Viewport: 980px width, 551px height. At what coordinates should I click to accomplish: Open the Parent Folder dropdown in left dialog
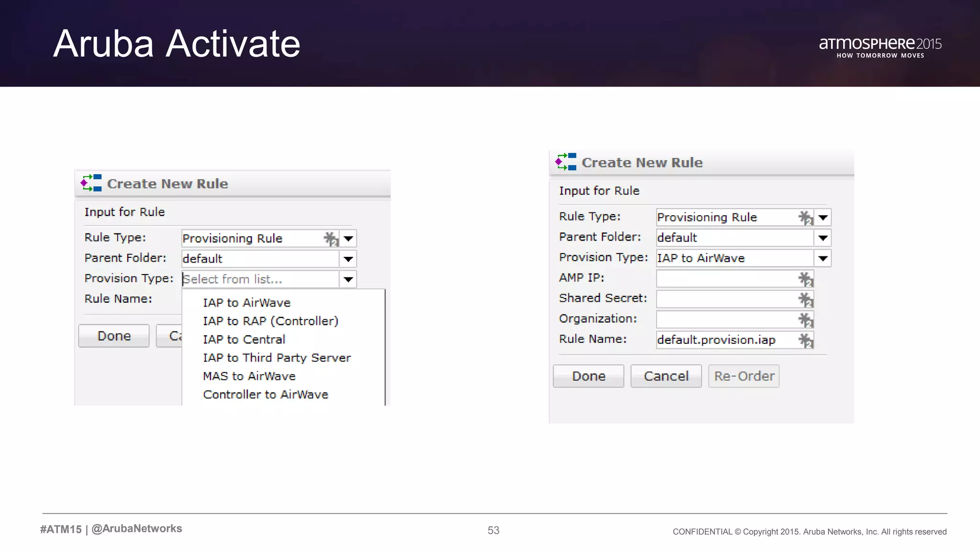point(348,259)
